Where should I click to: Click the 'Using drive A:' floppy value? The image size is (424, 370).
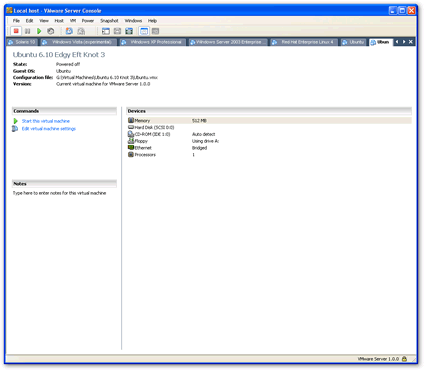coord(205,141)
